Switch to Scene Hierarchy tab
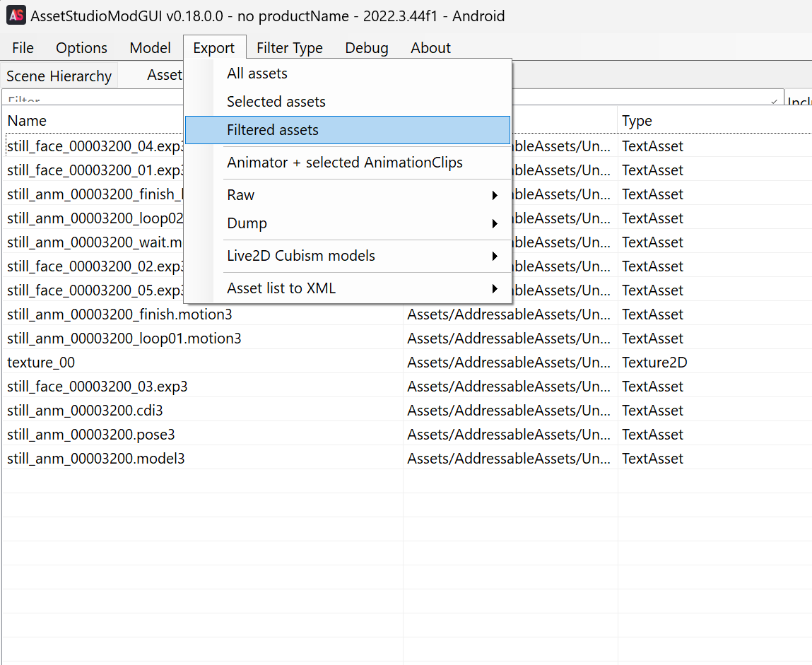The image size is (812, 665). 59,76
